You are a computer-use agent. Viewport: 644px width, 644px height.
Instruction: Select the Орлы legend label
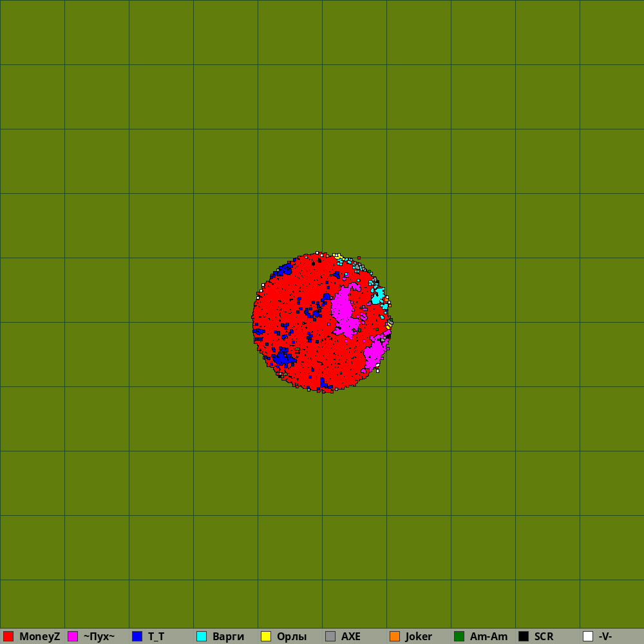(x=292, y=637)
